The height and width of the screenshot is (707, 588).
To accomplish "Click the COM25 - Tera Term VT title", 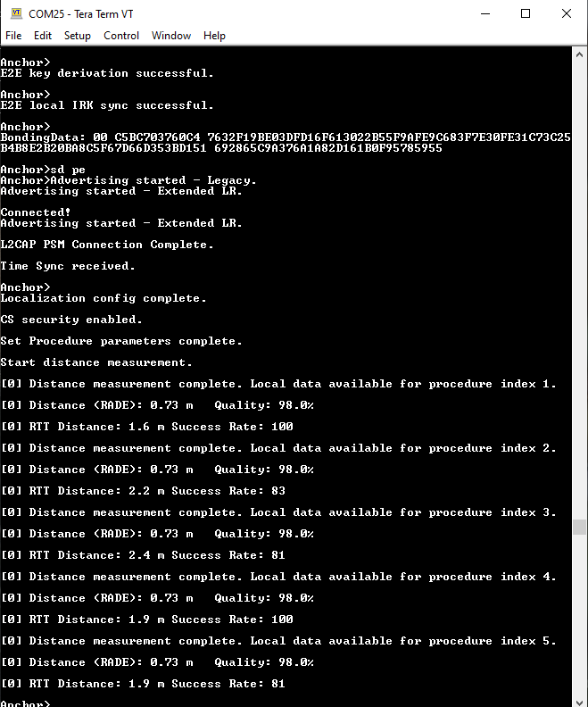I will click(81, 14).
